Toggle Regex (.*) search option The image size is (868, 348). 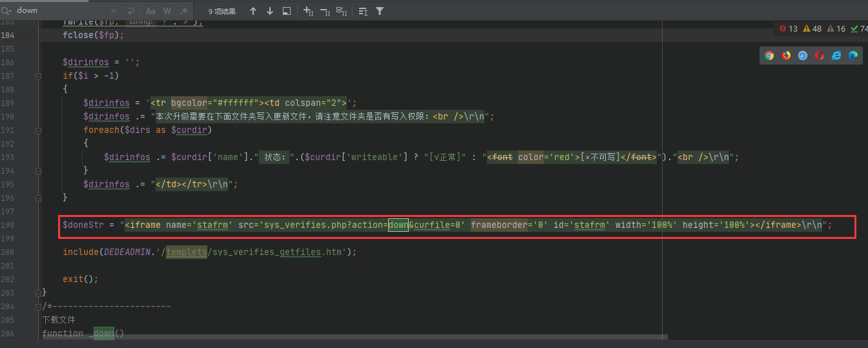(184, 11)
